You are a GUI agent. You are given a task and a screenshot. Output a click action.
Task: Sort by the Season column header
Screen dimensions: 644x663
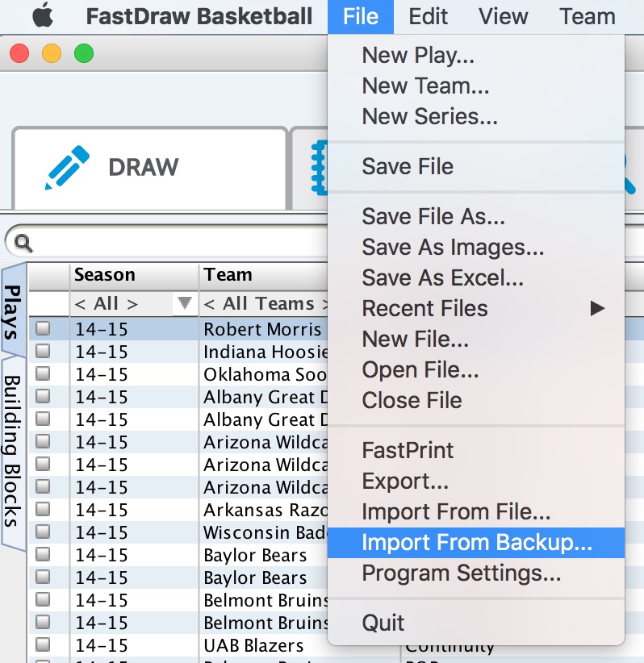point(134,275)
